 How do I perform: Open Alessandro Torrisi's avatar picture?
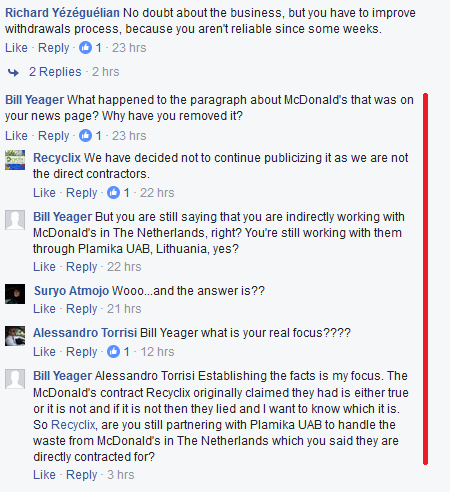(x=15, y=336)
